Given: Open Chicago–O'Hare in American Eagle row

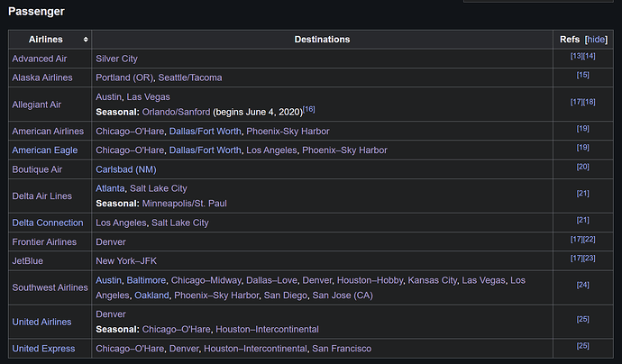Looking at the screenshot, I should tap(130, 150).
